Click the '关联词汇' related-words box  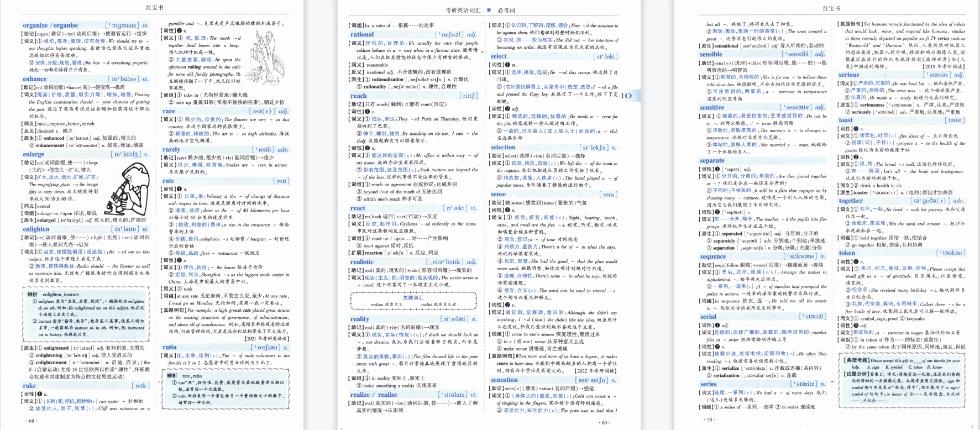tap(413, 301)
